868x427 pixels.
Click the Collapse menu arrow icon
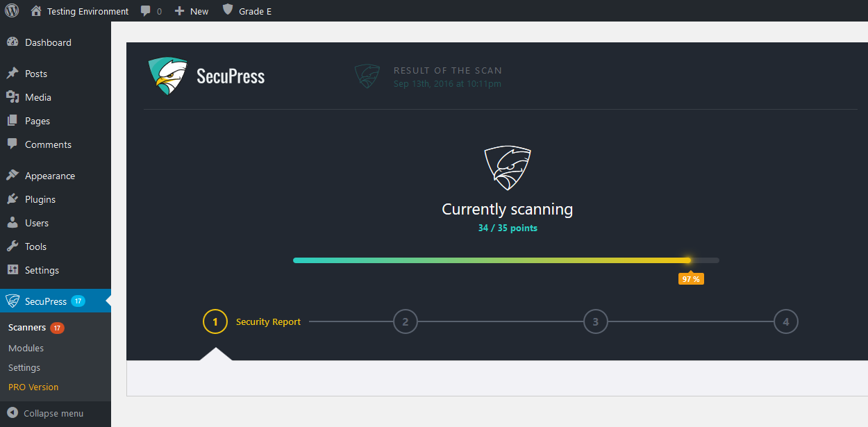click(x=12, y=413)
